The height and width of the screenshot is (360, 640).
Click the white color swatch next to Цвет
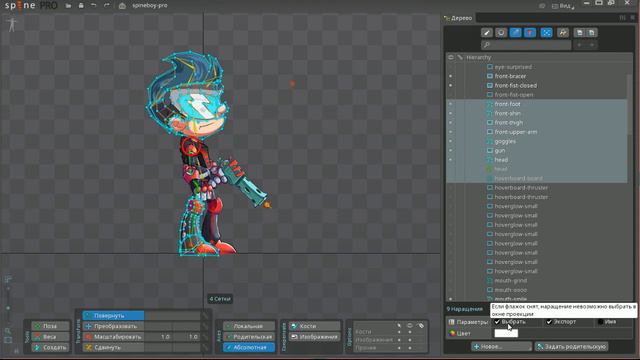click(x=506, y=333)
